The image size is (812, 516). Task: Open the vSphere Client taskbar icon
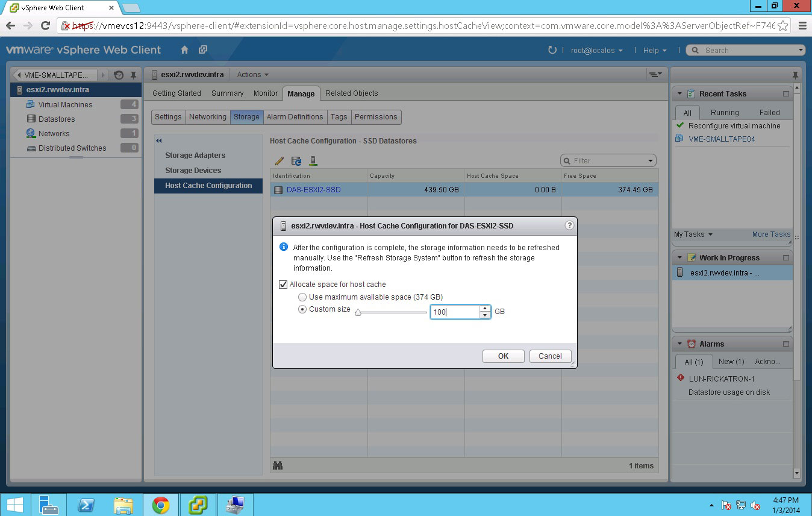(198, 505)
